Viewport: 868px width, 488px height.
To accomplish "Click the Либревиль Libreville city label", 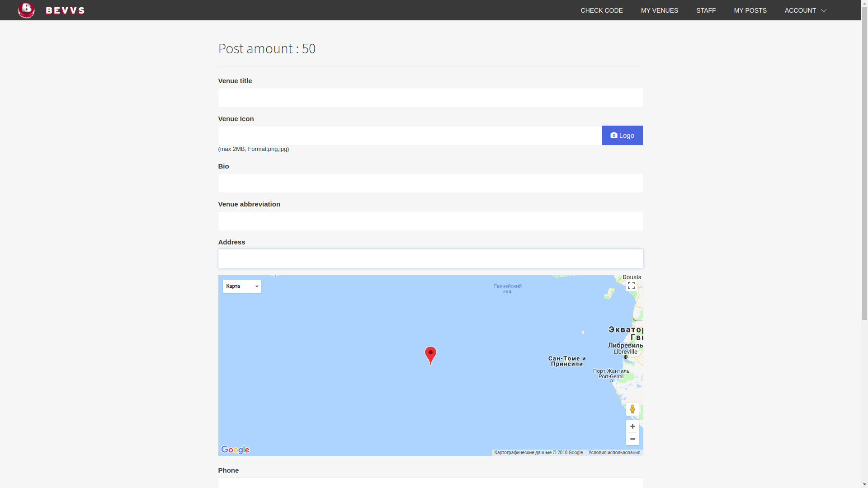I will [x=625, y=348].
